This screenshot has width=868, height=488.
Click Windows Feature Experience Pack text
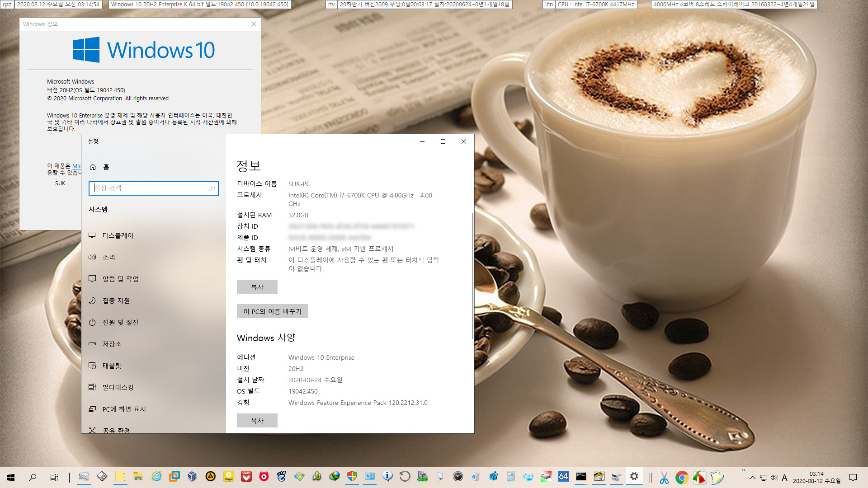tap(358, 403)
